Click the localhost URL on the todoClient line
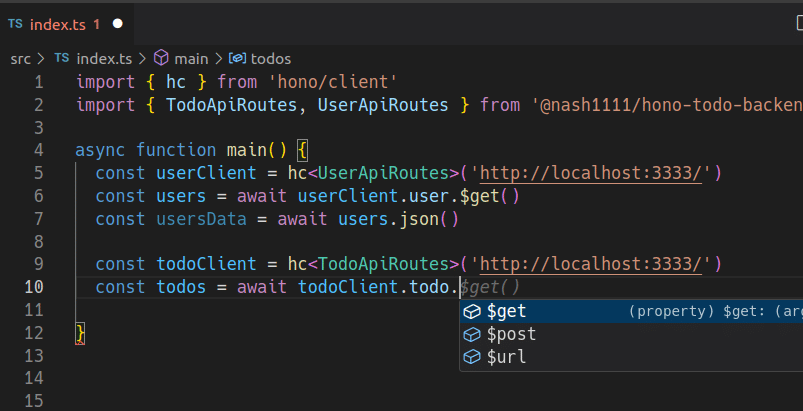 (x=592, y=264)
